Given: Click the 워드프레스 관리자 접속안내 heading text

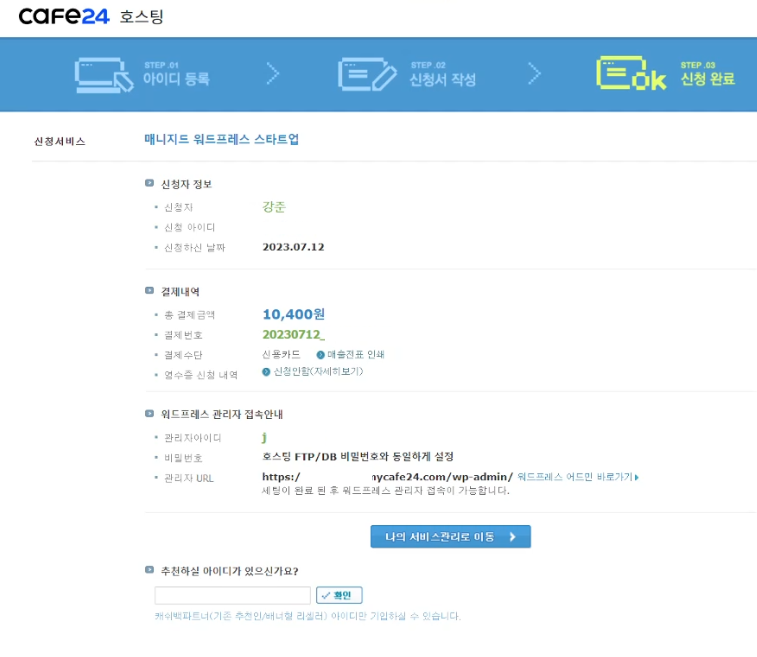Looking at the screenshot, I should (x=222, y=414).
